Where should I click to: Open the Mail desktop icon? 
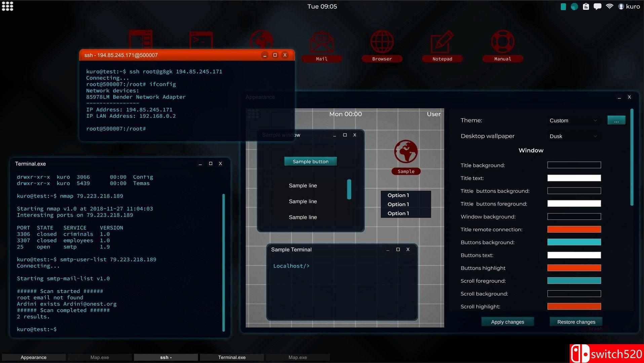tap(321, 43)
